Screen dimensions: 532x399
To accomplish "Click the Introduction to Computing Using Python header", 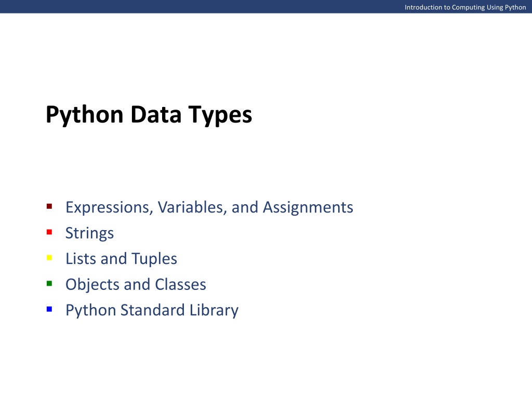I will click(x=465, y=7).
